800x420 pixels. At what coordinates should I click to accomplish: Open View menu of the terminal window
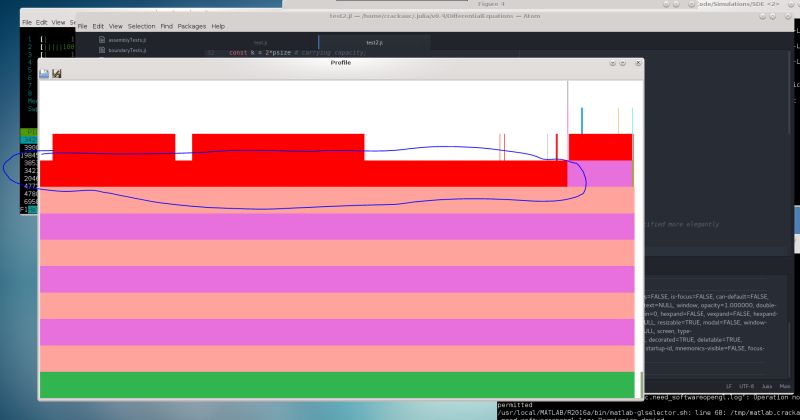tap(59, 22)
